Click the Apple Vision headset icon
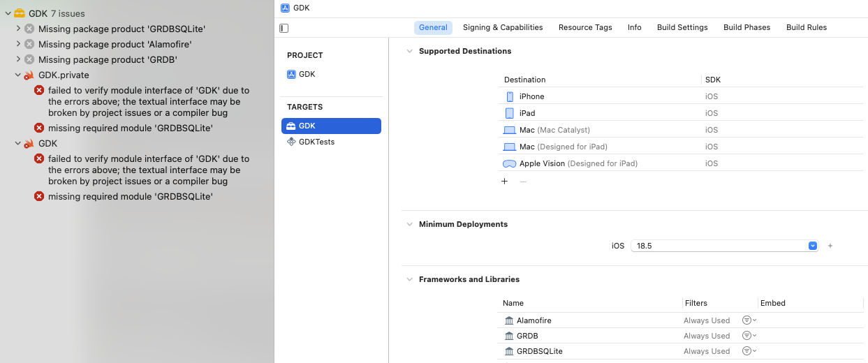 point(510,163)
